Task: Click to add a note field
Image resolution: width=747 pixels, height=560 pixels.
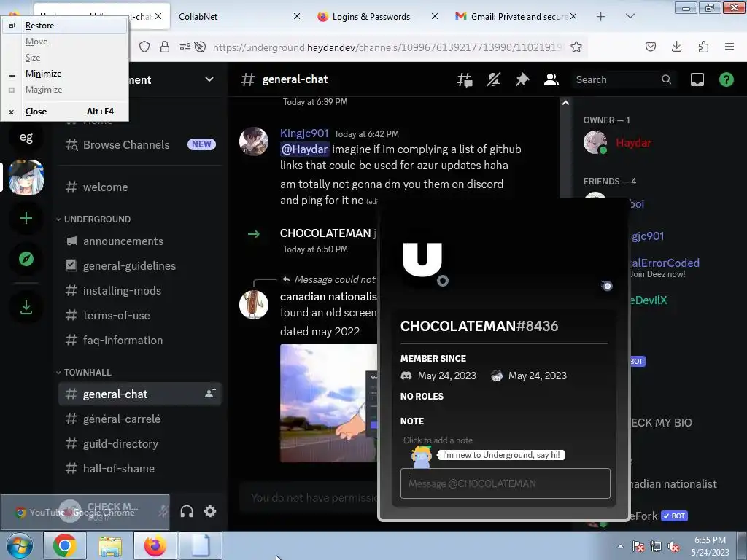Action: 504,440
